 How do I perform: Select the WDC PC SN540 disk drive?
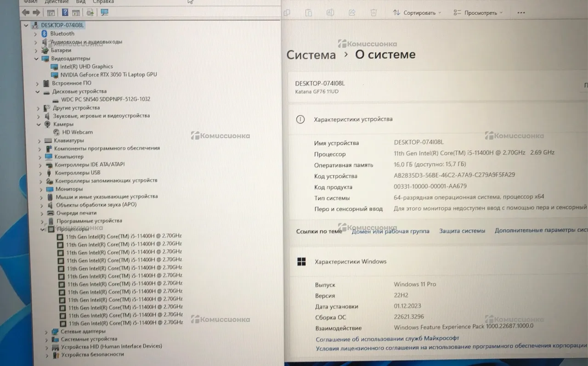click(x=106, y=99)
